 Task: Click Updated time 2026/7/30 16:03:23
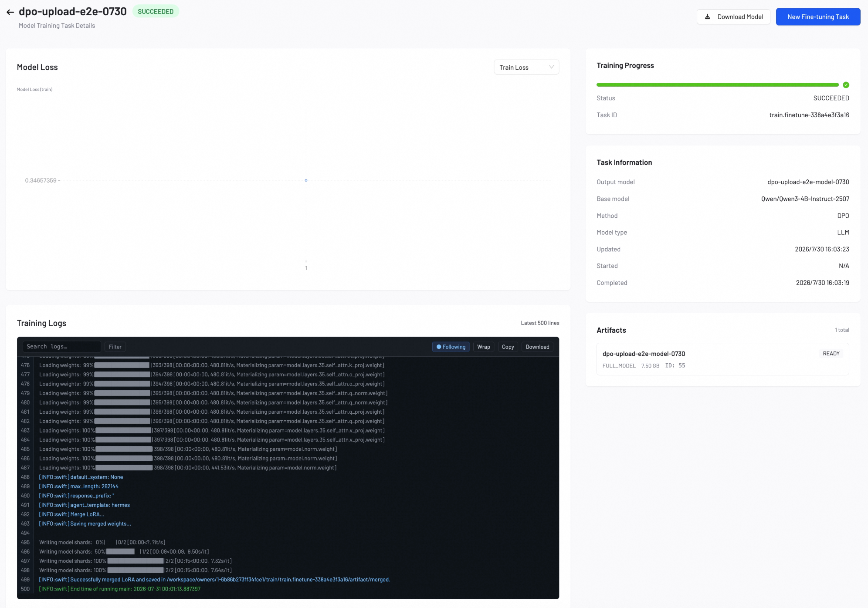pyautogui.click(x=822, y=249)
